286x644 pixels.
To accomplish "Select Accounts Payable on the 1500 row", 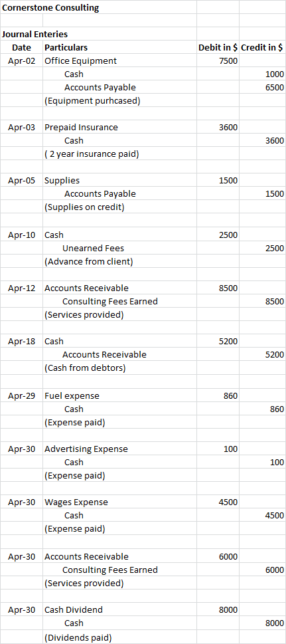I will tap(100, 193).
